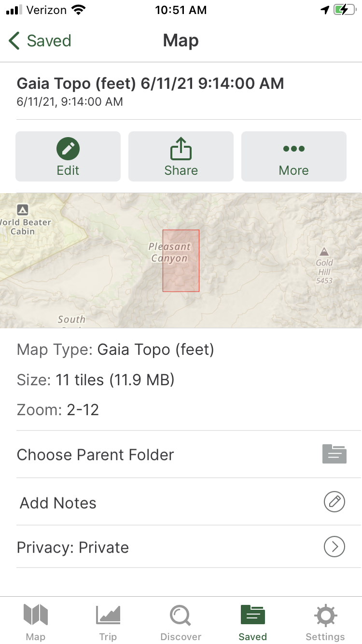Open the Settings gear tab
Image resolution: width=362 pixels, height=644 pixels.
pyautogui.click(x=325, y=622)
